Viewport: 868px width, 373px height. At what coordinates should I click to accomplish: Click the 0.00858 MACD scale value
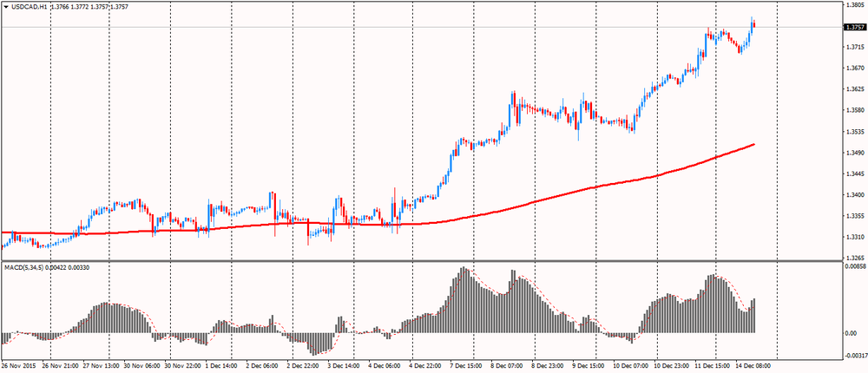pos(856,266)
